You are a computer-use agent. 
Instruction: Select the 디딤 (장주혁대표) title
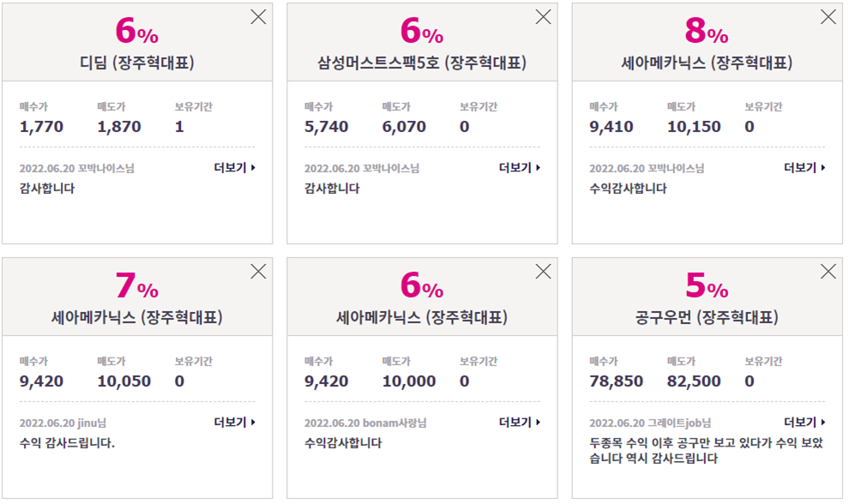(137, 63)
